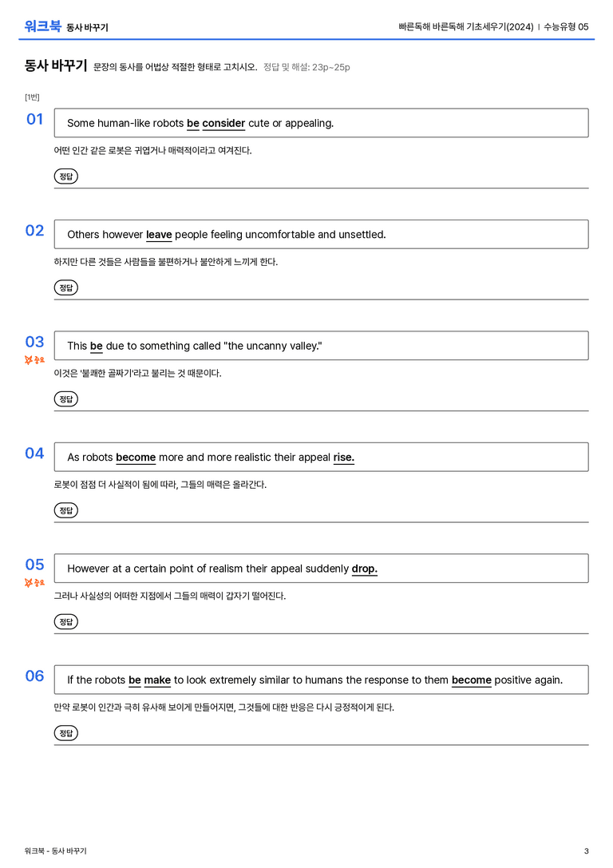Click the underlined word 'rise.' in question 04
613x868 pixels.
click(x=343, y=458)
